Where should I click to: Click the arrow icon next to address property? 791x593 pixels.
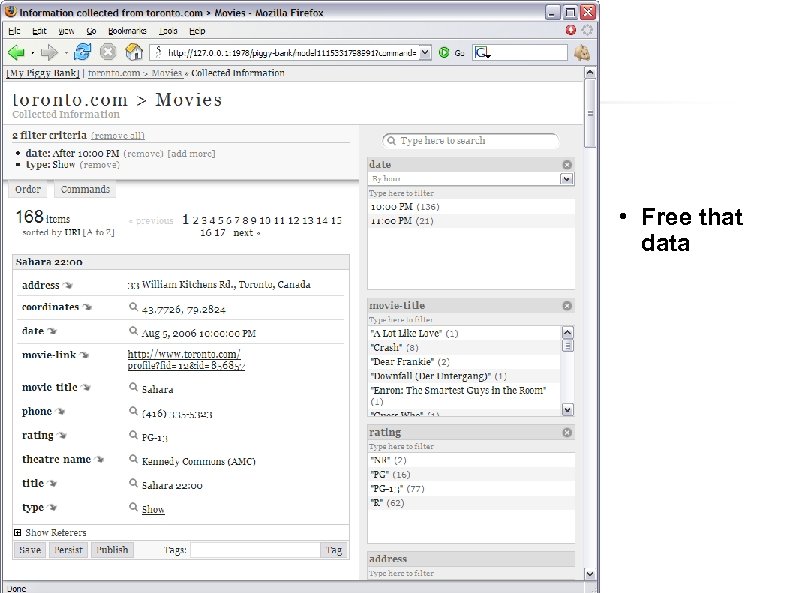click(x=68, y=285)
